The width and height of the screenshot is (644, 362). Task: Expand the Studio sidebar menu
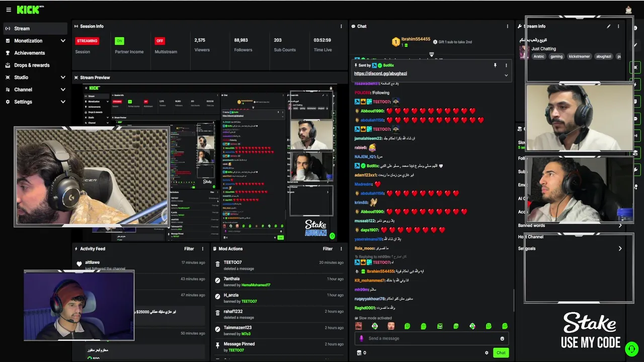tap(35, 77)
